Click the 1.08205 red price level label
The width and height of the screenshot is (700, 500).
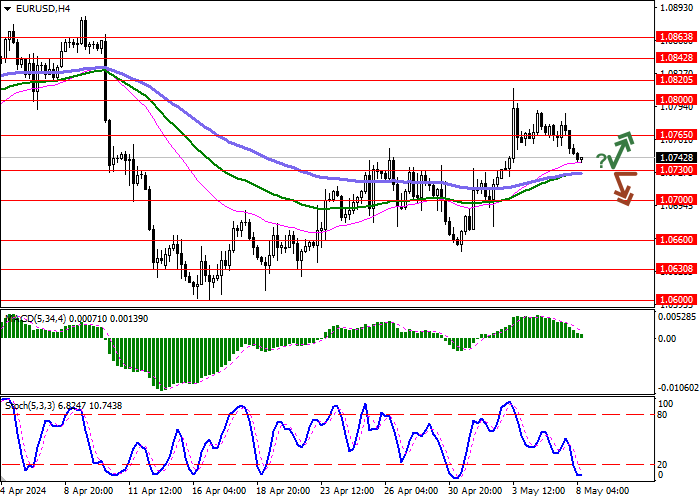pos(677,79)
